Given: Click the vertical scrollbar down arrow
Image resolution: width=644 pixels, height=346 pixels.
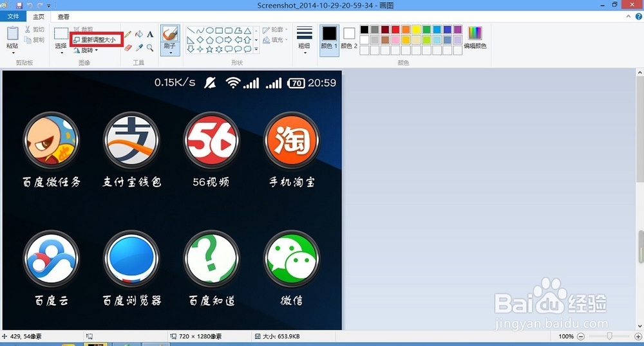Looking at the screenshot, I should (x=640, y=326).
